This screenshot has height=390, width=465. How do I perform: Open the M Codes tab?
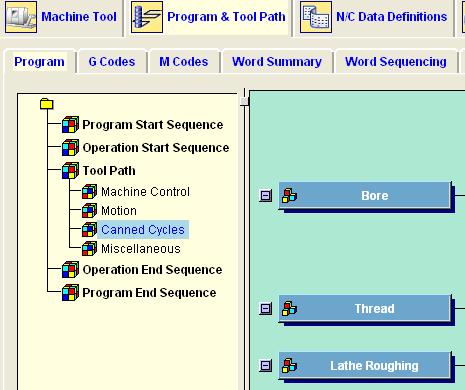(184, 62)
